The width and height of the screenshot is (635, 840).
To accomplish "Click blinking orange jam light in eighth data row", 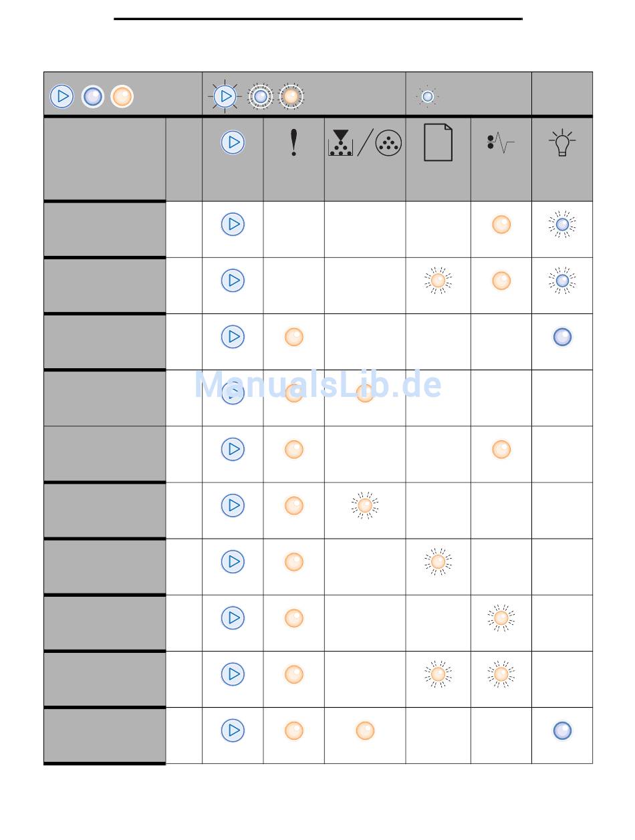I will tap(501, 618).
